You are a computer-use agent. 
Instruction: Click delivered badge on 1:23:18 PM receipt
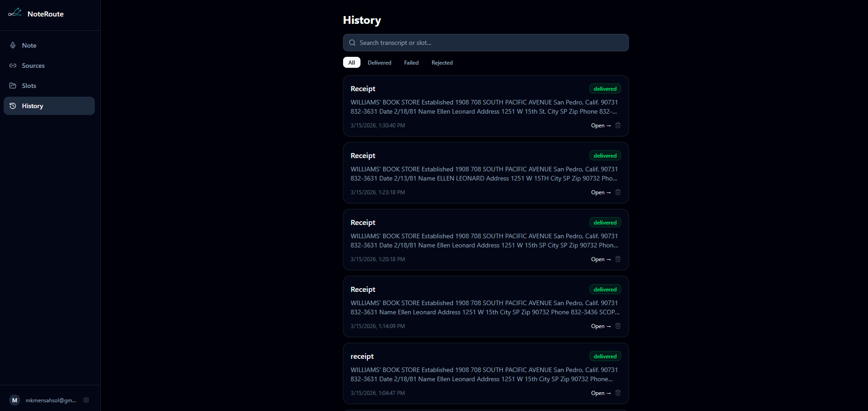(x=605, y=156)
